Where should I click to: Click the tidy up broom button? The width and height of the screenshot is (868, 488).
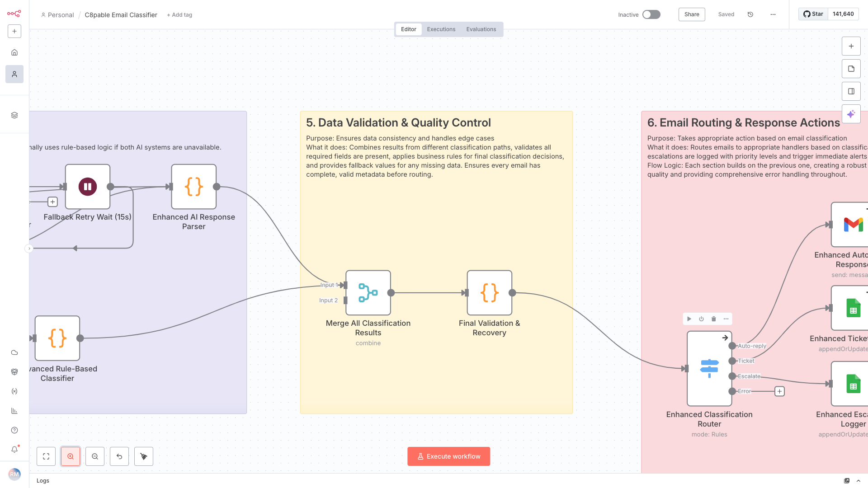[144, 456]
